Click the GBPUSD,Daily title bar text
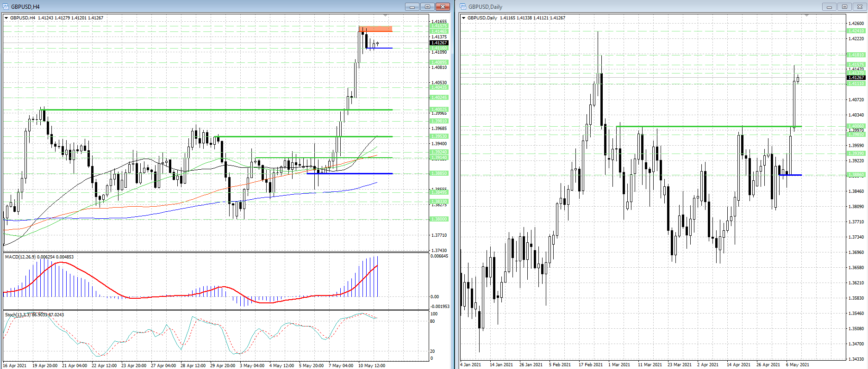Screen dimensions: 868x369 (485, 7)
